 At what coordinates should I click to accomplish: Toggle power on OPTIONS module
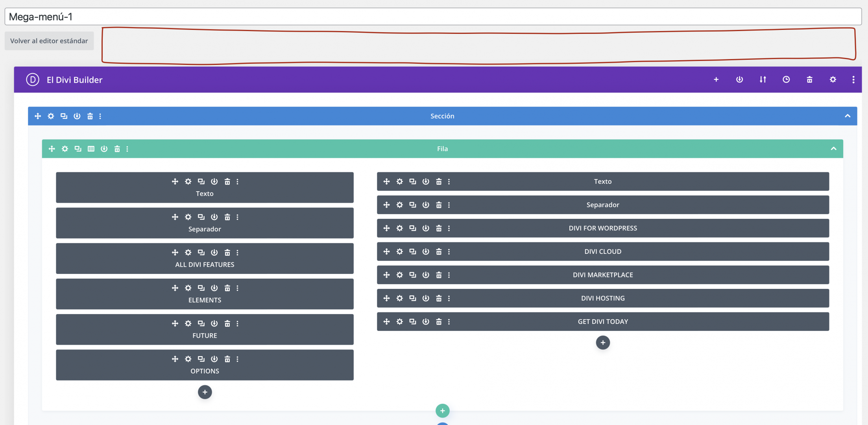point(214,359)
